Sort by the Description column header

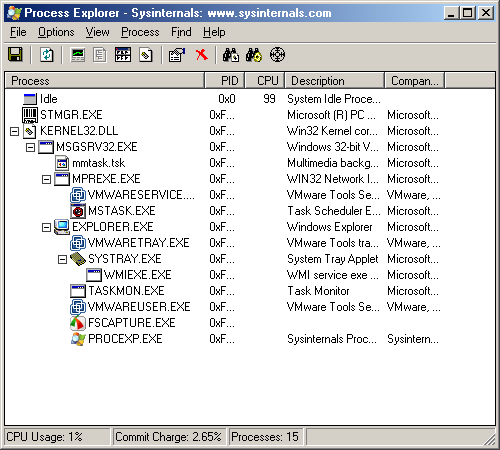pos(334,81)
